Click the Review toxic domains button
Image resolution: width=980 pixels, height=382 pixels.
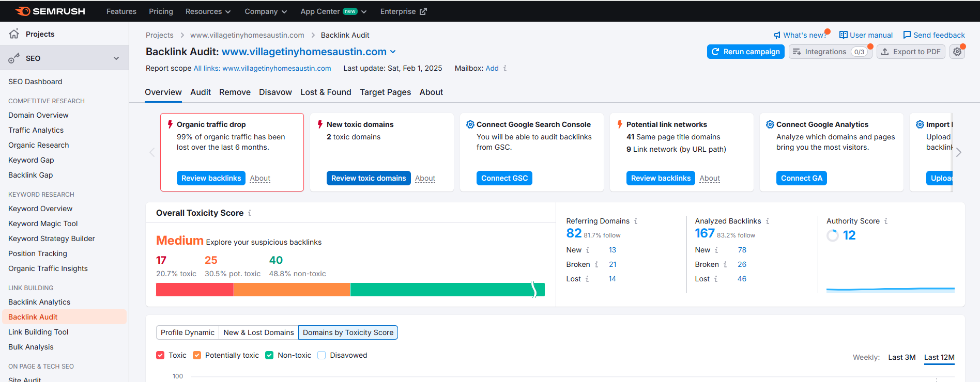369,178
